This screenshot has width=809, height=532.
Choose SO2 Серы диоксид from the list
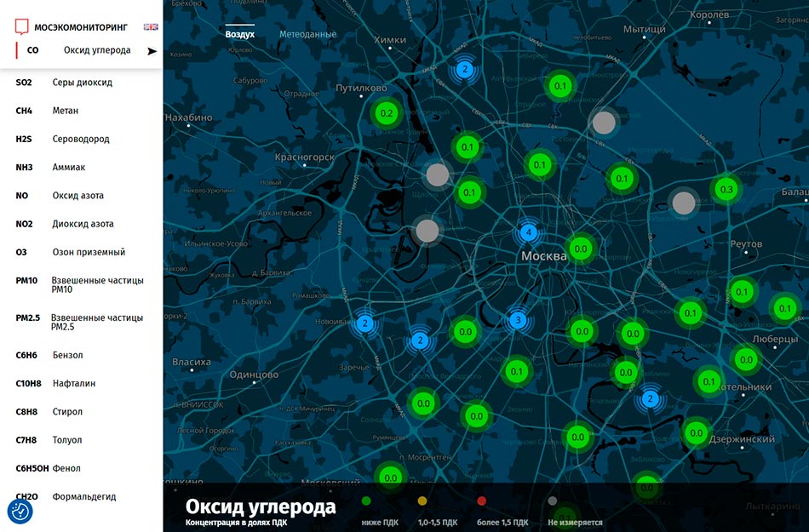coord(64,83)
